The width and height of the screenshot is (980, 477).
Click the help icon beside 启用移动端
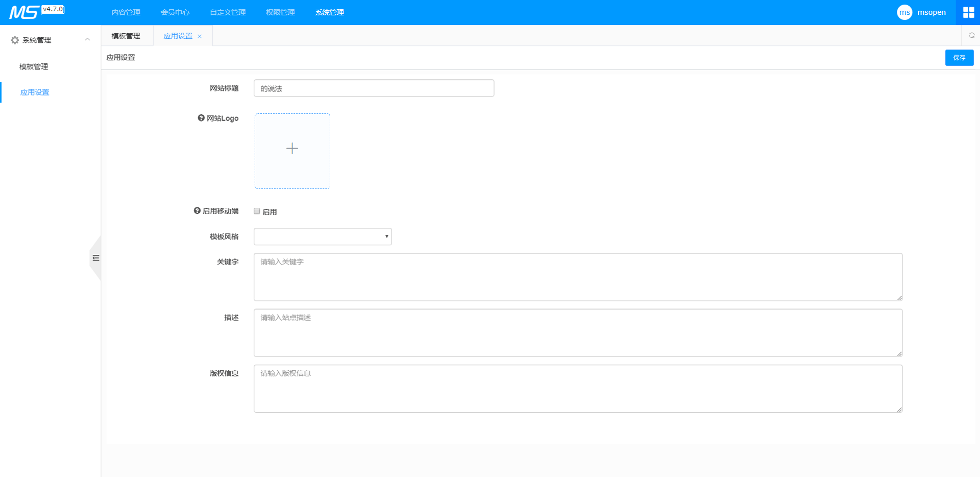(x=197, y=210)
